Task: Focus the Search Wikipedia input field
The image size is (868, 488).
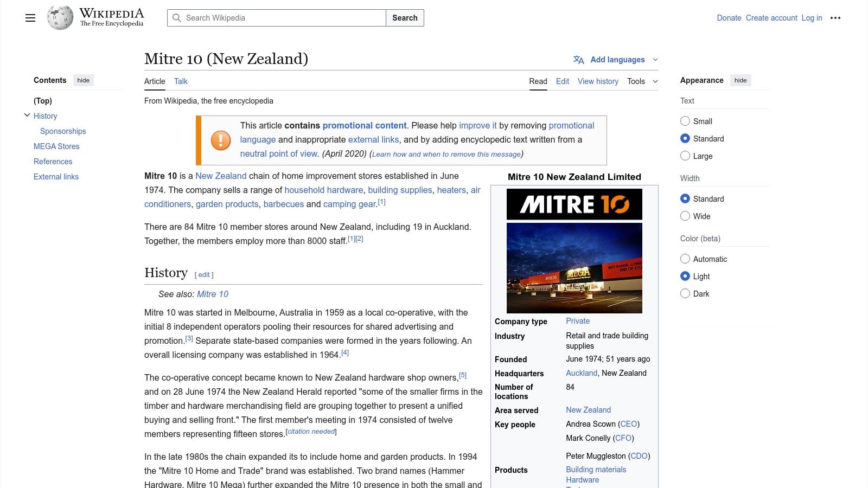Action: coord(277,18)
